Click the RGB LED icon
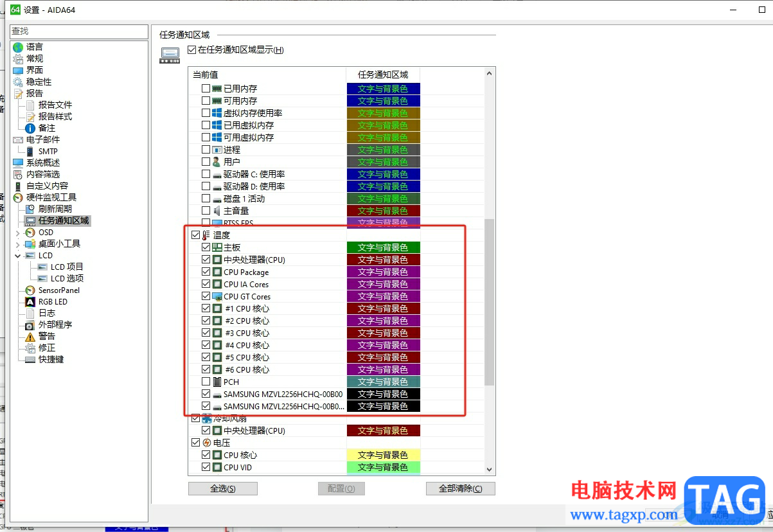Viewport: 773px width, 532px height. [x=30, y=301]
